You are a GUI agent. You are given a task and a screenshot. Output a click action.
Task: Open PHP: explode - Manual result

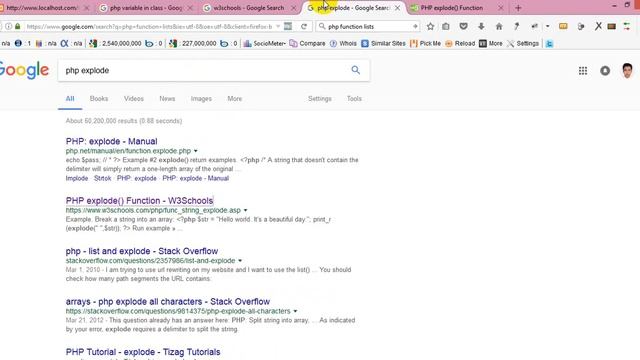(111, 141)
